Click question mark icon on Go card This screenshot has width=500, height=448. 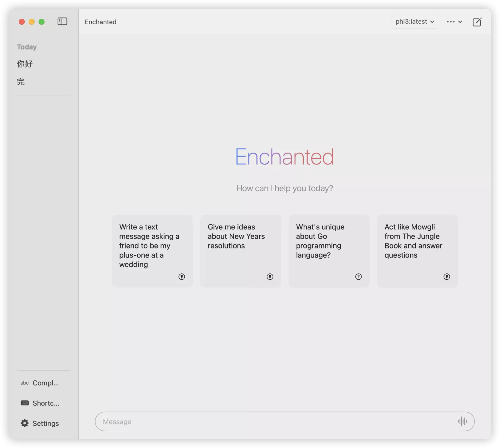pyautogui.click(x=358, y=277)
